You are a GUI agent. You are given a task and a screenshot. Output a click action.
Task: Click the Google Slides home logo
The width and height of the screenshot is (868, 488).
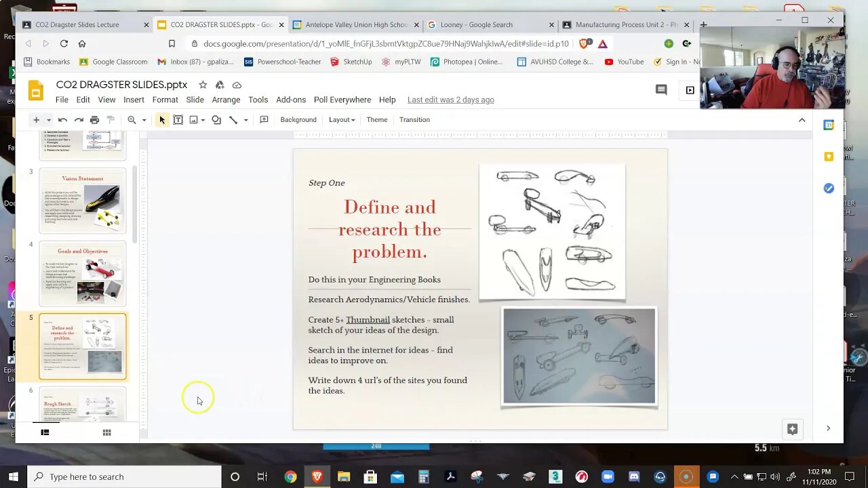click(x=36, y=91)
